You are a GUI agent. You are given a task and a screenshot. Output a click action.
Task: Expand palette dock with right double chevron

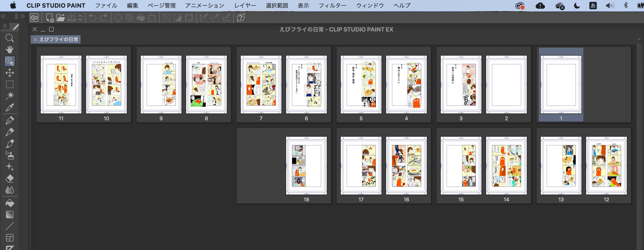pos(23,16)
